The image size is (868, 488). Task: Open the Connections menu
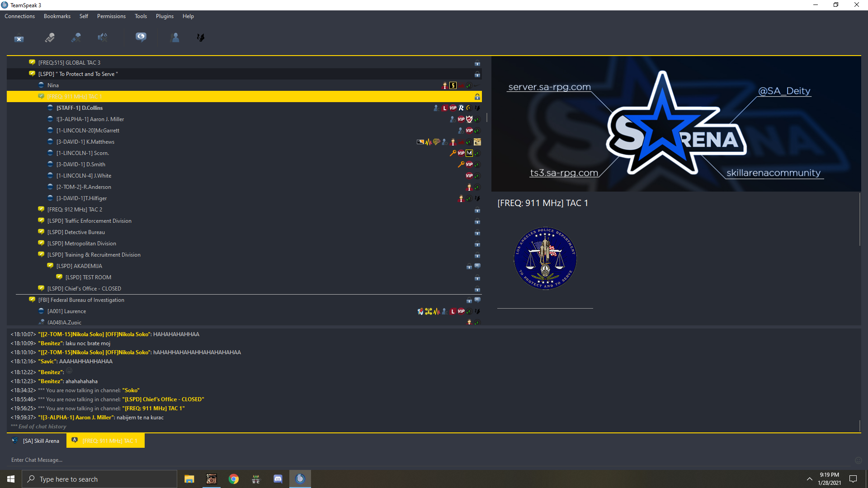[20, 16]
